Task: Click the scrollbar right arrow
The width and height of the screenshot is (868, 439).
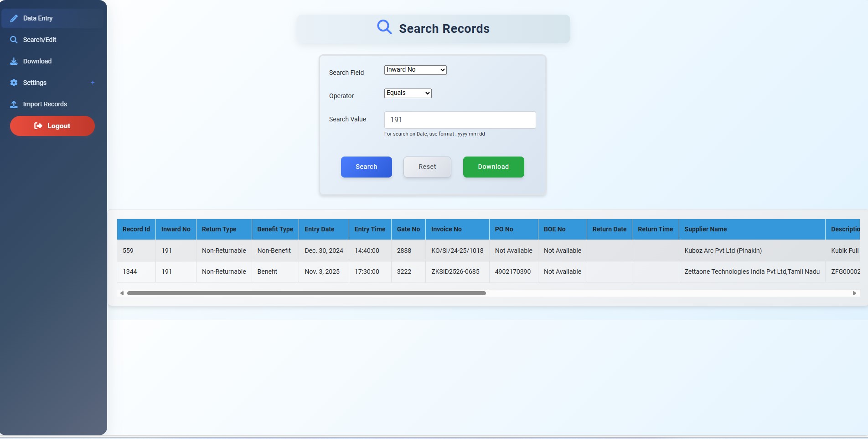Action: 854,293
